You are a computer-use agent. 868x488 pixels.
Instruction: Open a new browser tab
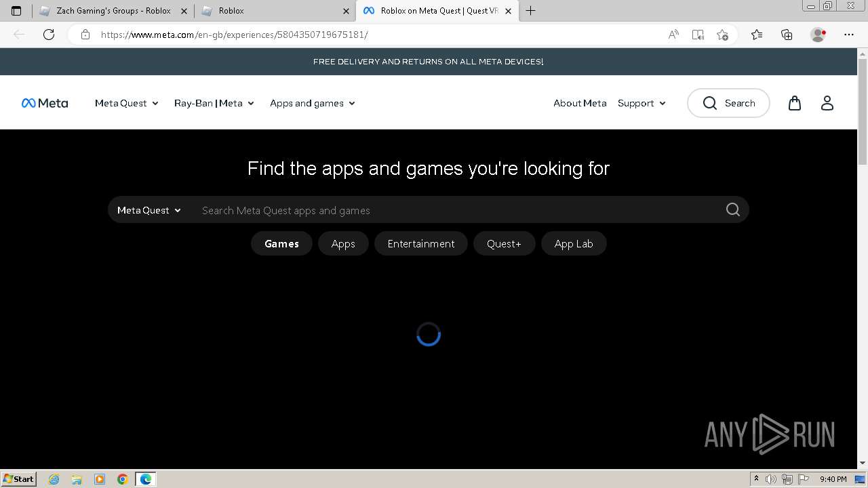coord(531,11)
